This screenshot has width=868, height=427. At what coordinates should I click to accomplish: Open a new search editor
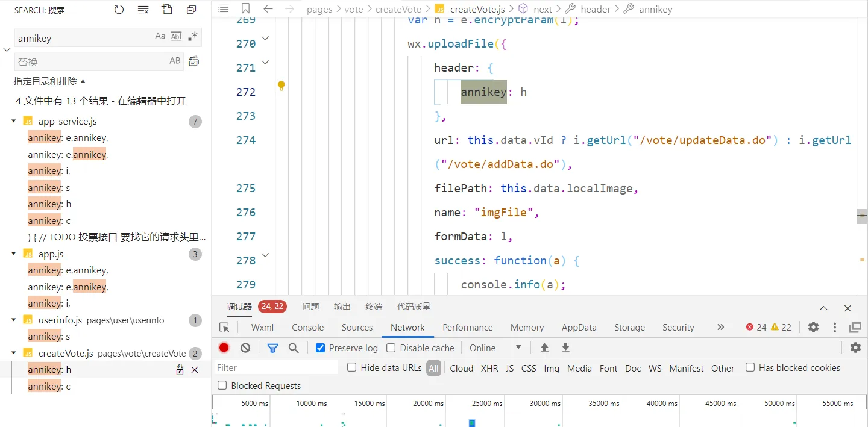[167, 10]
